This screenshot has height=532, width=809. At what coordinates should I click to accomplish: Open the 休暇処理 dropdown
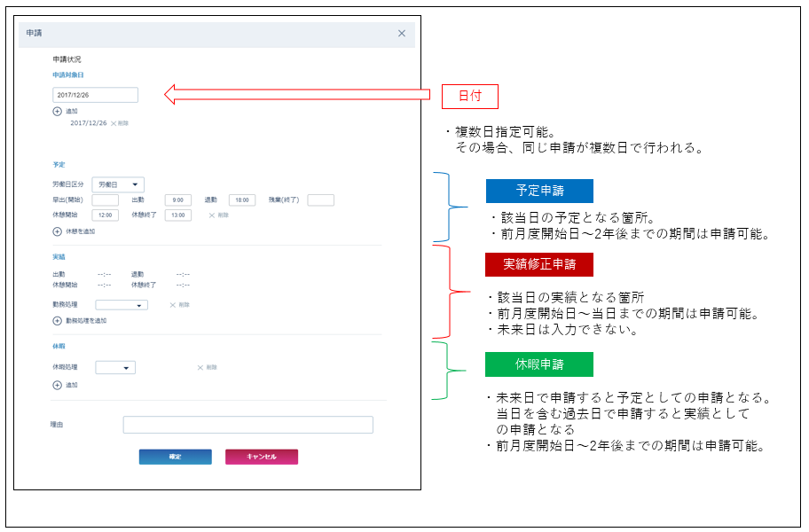(115, 367)
